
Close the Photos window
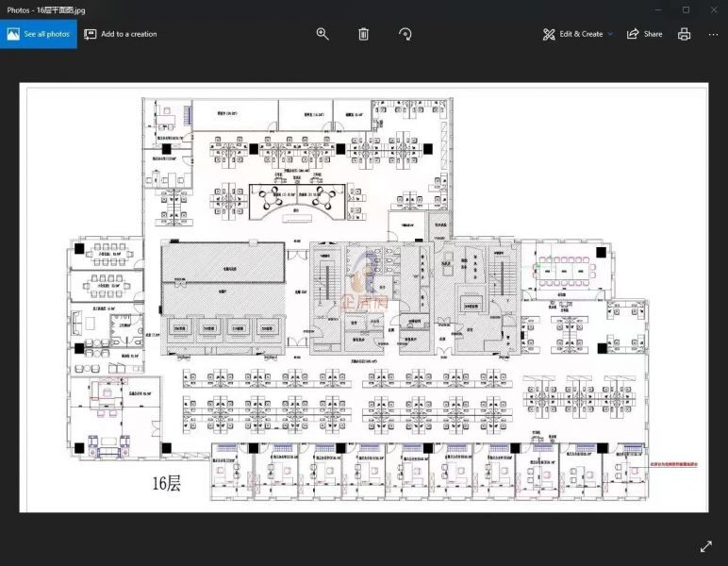point(712,9)
